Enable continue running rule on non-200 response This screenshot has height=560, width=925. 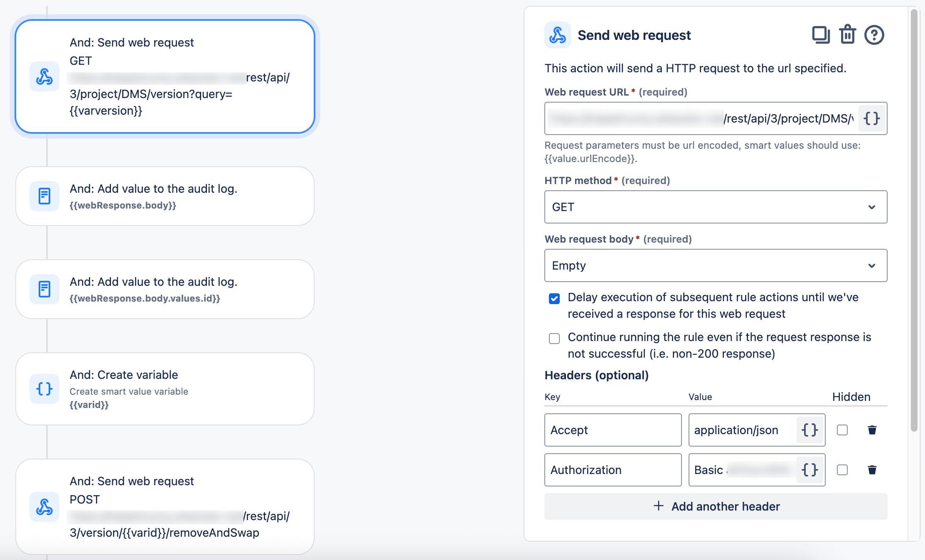tap(554, 339)
